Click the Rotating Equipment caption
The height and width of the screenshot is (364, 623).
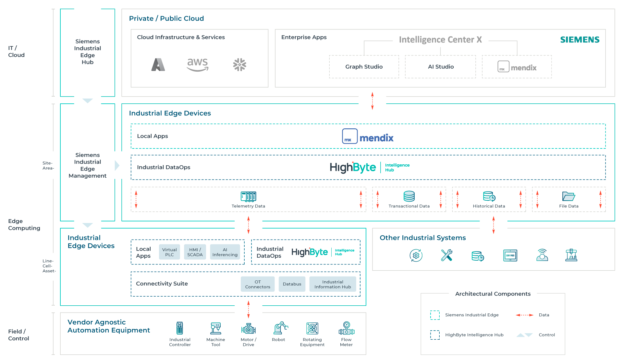click(312, 342)
